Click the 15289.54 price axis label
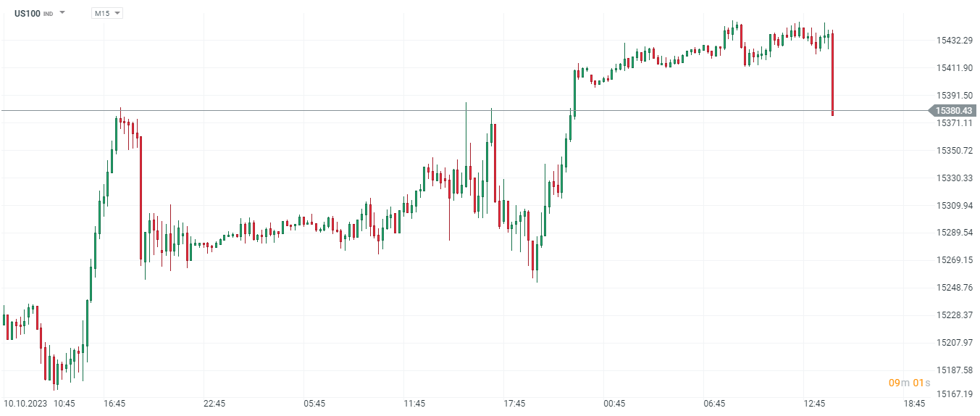The height and width of the screenshot is (416, 980). tap(952, 233)
